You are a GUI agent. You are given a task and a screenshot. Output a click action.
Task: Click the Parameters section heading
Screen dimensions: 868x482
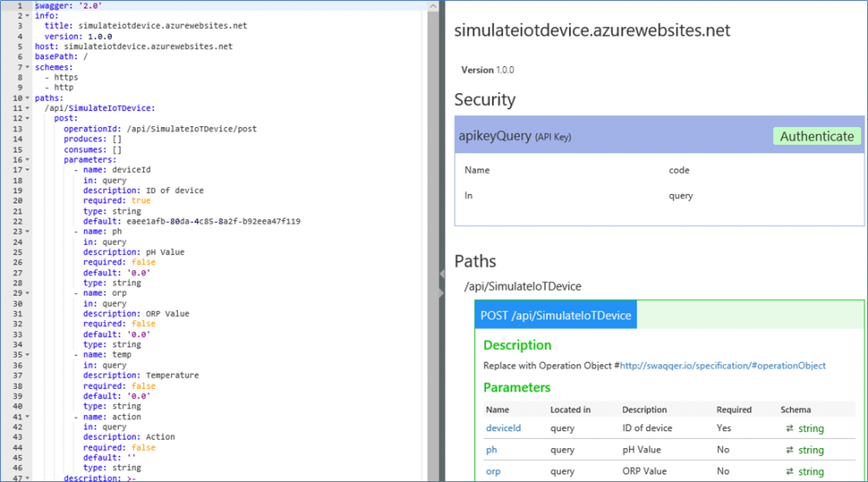tap(516, 387)
